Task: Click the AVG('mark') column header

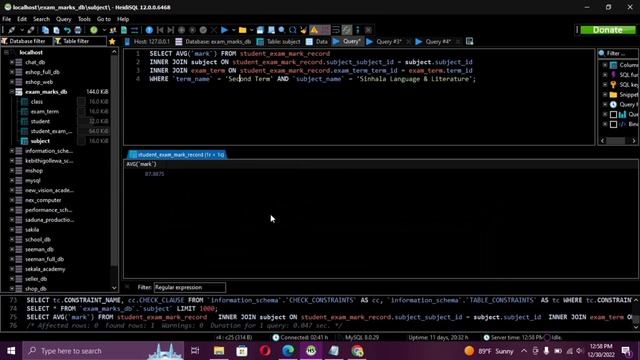Action: 141,164
